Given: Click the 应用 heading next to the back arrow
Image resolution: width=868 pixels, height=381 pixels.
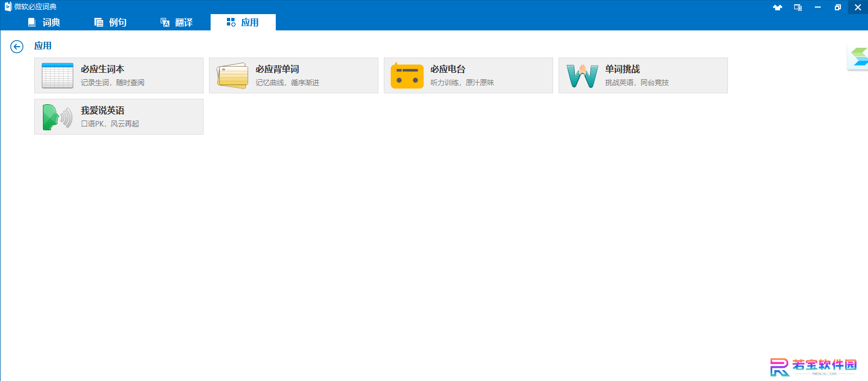Looking at the screenshot, I should tap(43, 46).
